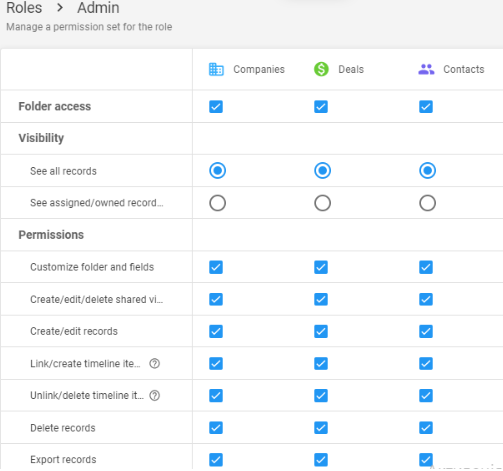Click the Link/create timeline ite… label

(x=85, y=363)
